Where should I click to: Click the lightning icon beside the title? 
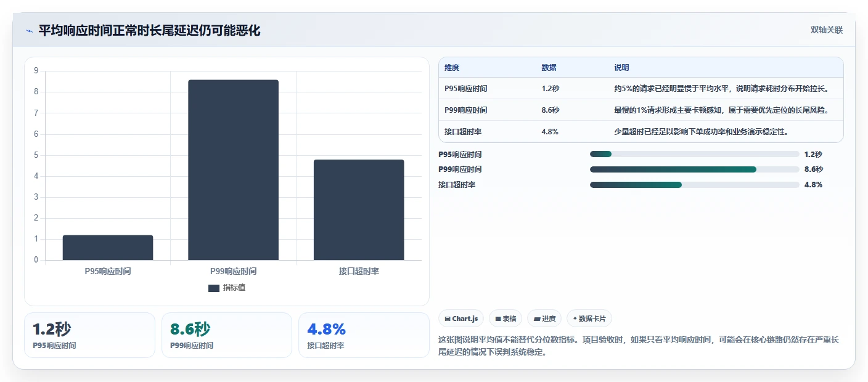[x=29, y=30]
